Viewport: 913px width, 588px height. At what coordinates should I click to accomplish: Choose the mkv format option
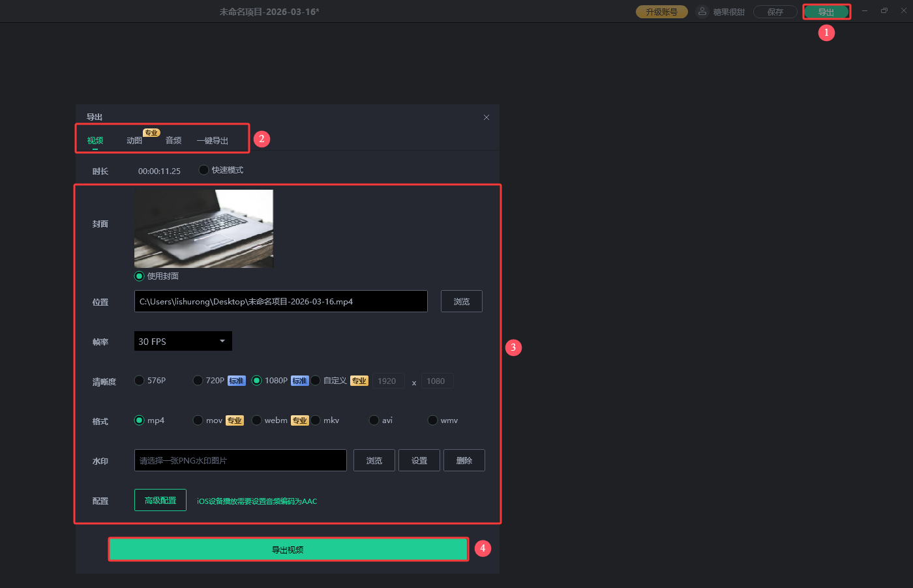click(x=316, y=420)
